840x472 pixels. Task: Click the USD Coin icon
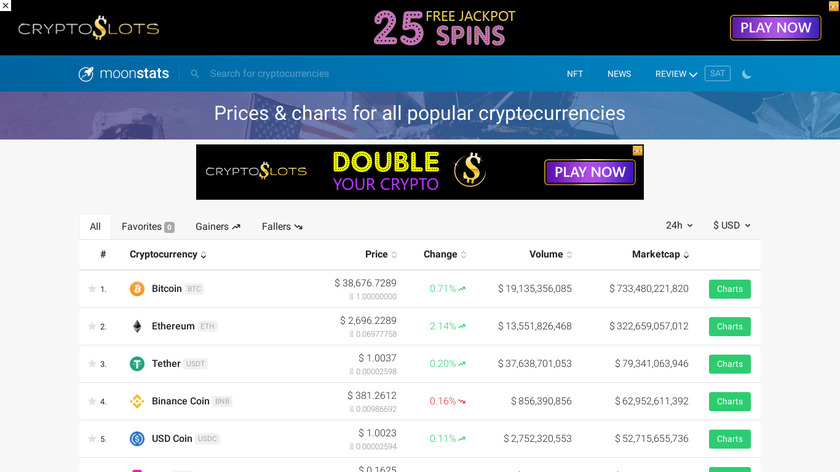[137, 438]
